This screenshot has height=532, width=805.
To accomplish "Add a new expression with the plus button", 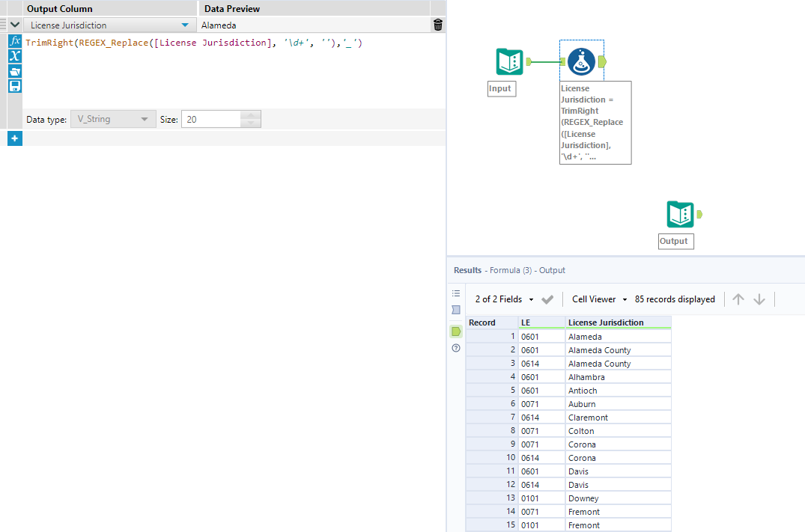I will pos(14,138).
